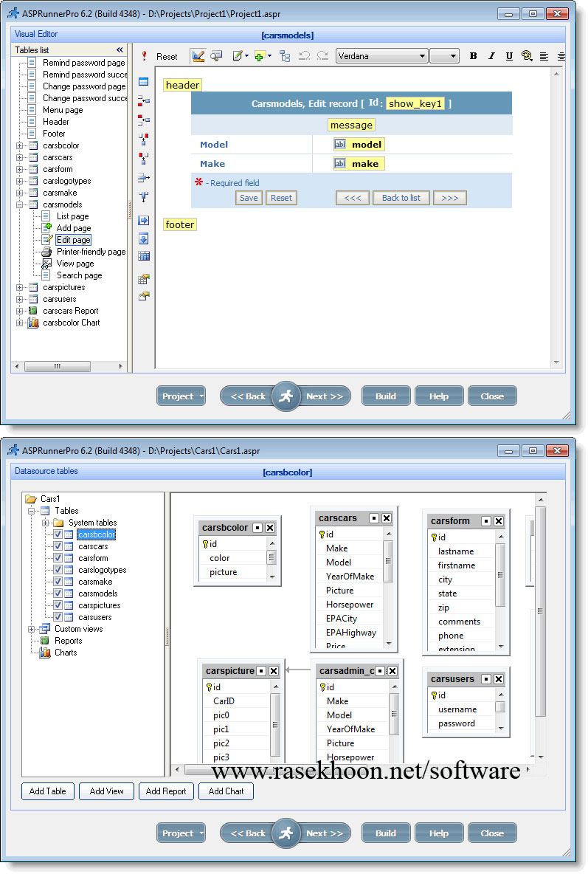Image resolution: width=588 pixels, height=874 pixels.
Task: Uncheck the carsmodels table checkbox
Action: 58,593
